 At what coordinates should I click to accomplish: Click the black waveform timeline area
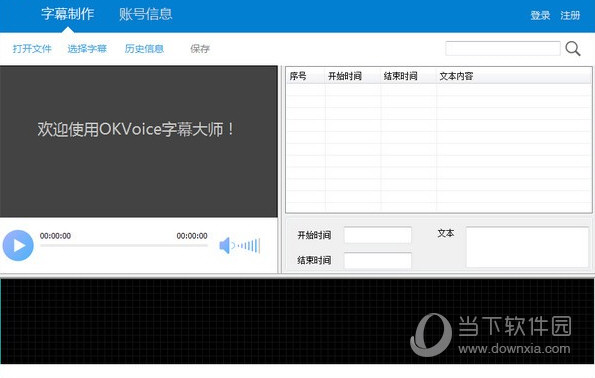tap(298, 321)
